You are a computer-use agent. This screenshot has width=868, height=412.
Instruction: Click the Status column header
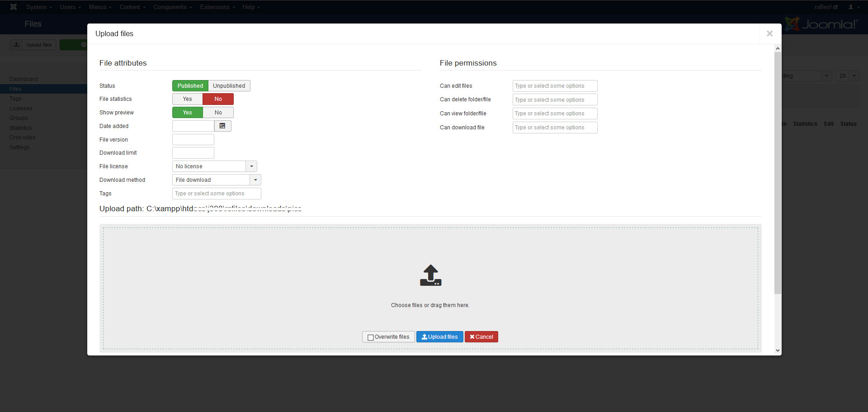coord(848,124)
